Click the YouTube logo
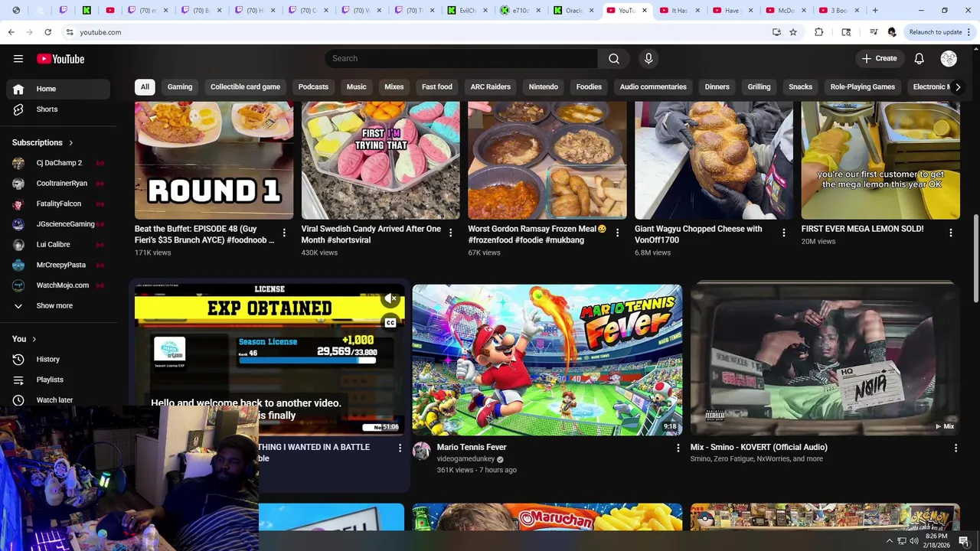 click(x=60, y=59)
